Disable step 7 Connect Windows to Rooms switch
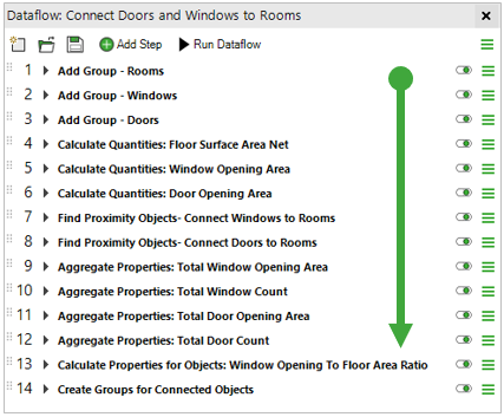504x417 pixels. pyautogui.click(x=464, y=217)
